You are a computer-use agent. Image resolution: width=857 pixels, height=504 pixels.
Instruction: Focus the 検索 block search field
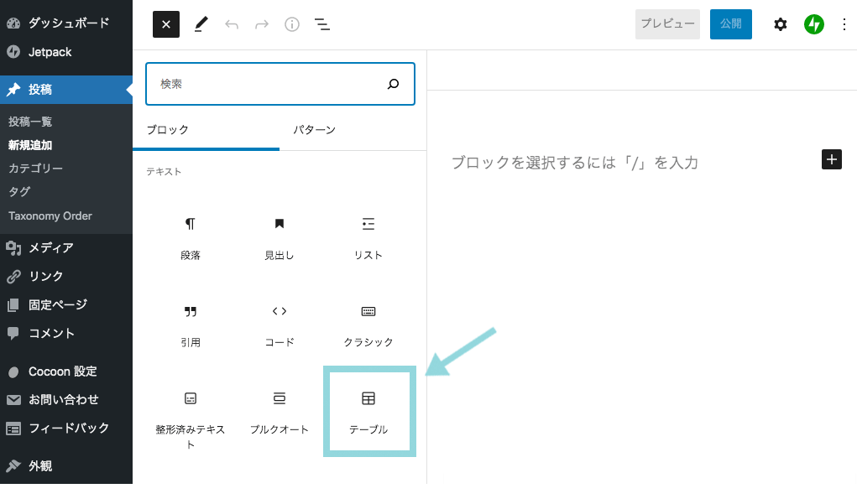(x=280, y=84)
